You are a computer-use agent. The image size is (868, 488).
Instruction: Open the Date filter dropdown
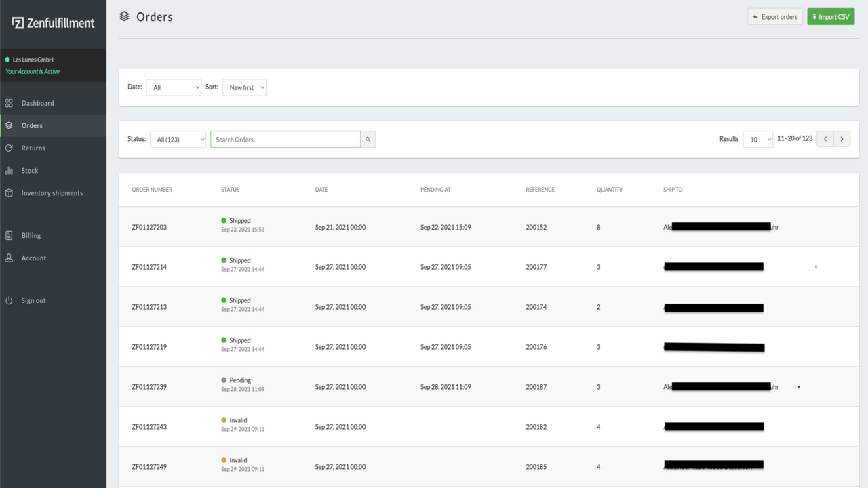(x=174, y=87)
